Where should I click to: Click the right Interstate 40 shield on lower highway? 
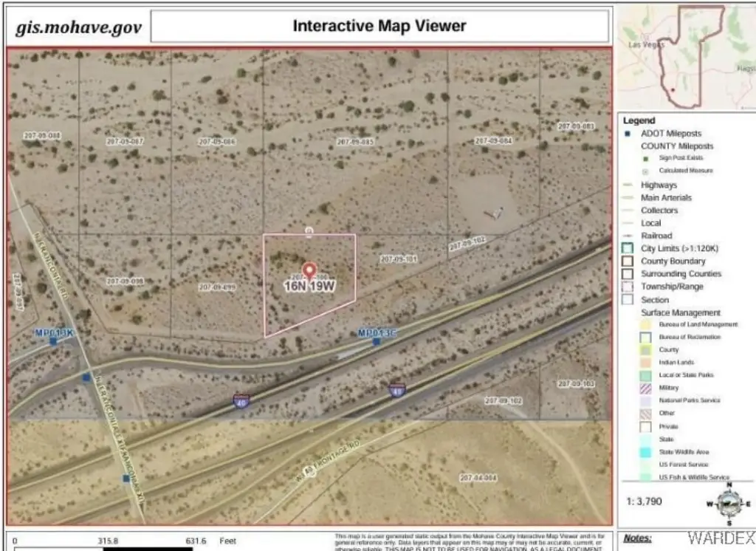click(396, 390)
